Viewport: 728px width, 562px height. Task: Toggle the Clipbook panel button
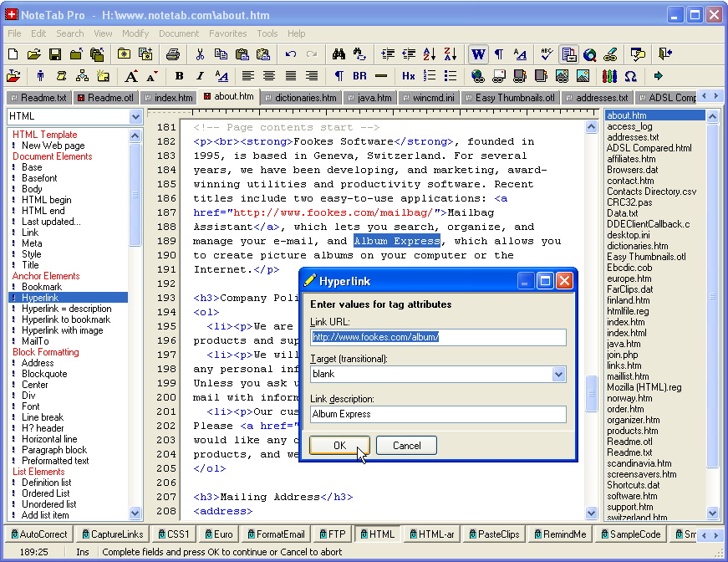(569, 54)
